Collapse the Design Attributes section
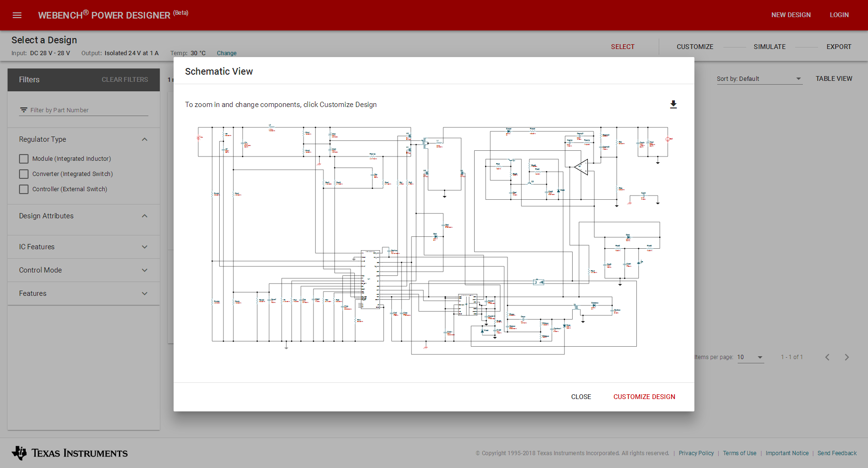Image resolution: width=868 pixels, height=468 pixels. 145,216
